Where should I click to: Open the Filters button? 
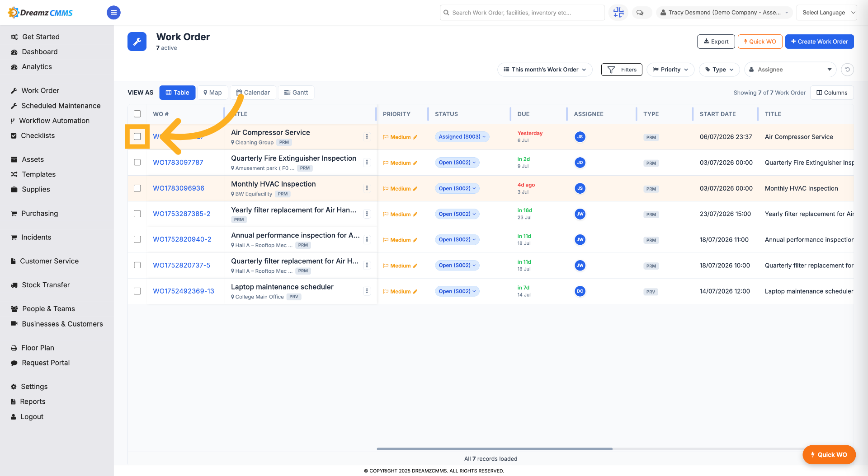(622, 70)
